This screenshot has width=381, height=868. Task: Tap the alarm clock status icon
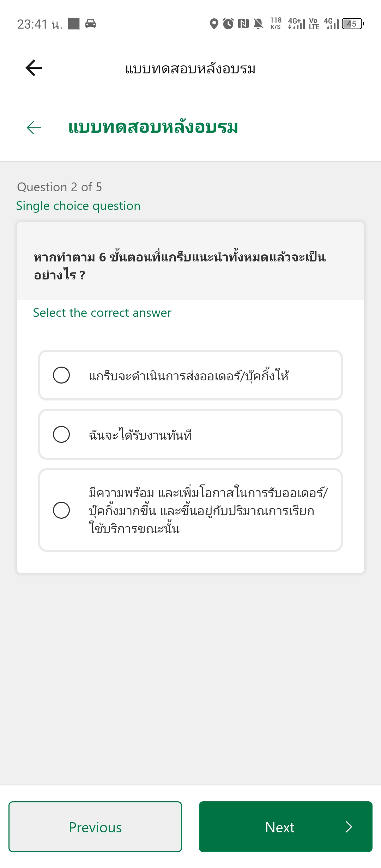coord(228,24)
